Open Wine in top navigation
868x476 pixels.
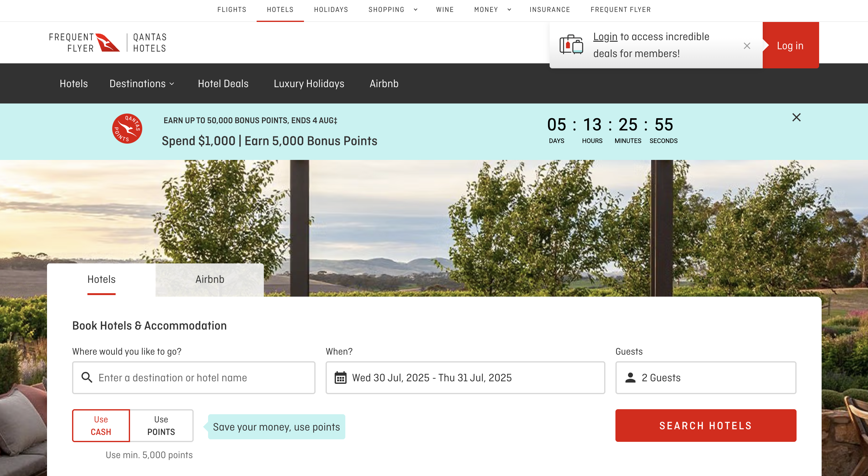tap(445, 10)
